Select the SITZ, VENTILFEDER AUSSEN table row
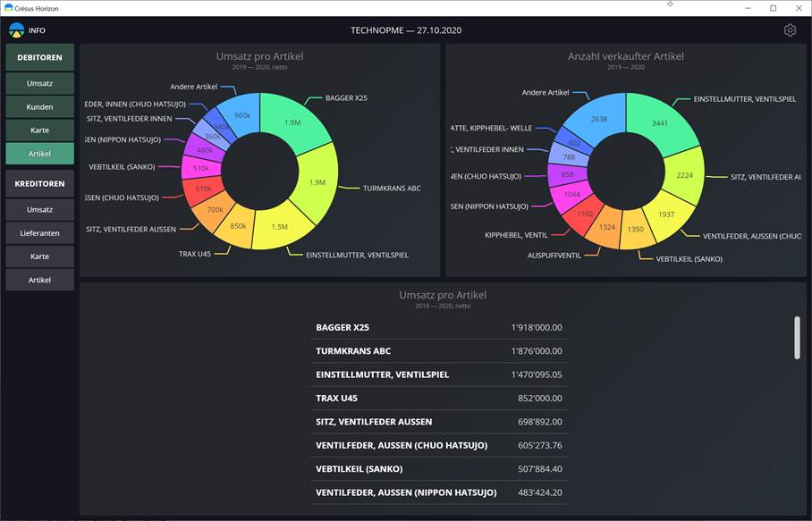 click(x=438, y=422)
